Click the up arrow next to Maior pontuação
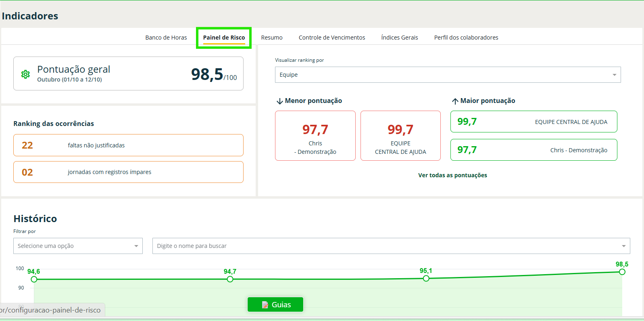 [455, 101]
